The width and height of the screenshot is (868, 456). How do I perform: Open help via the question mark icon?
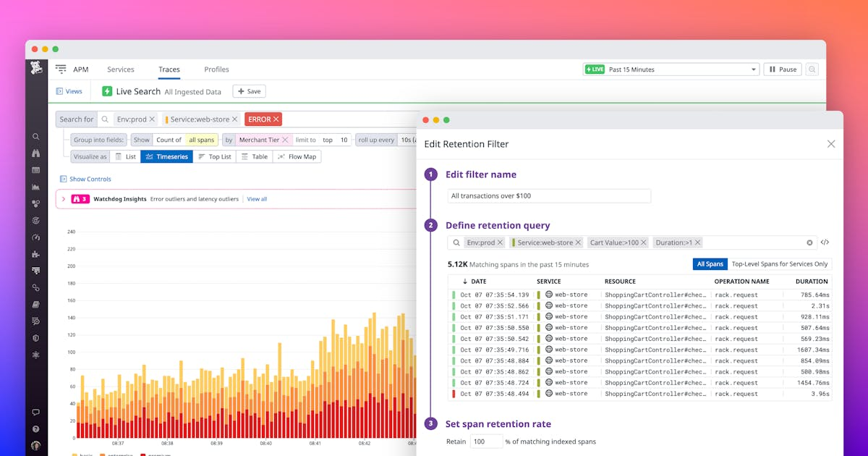pos(35,428)
